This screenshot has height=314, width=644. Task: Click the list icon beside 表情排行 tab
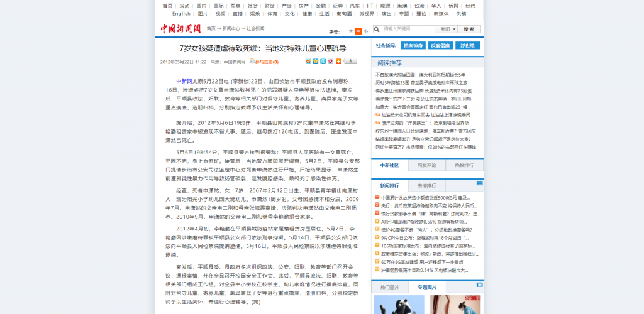tap(479, 183)
